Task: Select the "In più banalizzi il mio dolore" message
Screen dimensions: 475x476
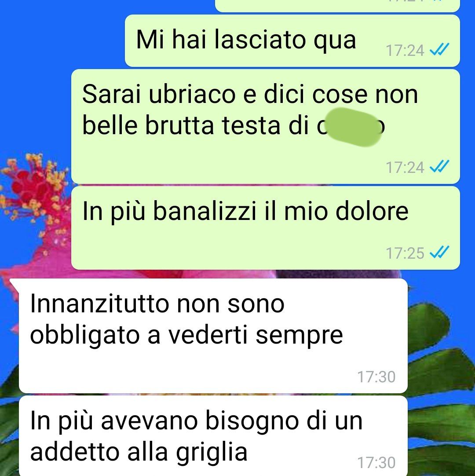Action: 266,228
